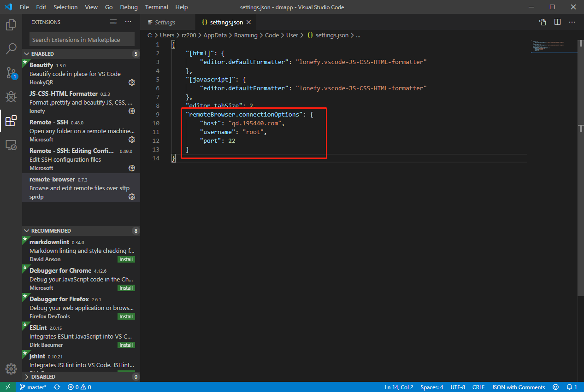This screenshot has height=392, width=584.
Task: Click the port value 22
Action: [232, 141]
